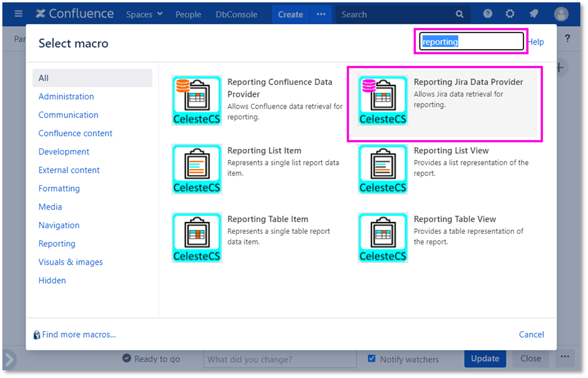Viewport: 588px width, 378px height.
Task: Click the Confluence logo
Action: pos(75,14)
